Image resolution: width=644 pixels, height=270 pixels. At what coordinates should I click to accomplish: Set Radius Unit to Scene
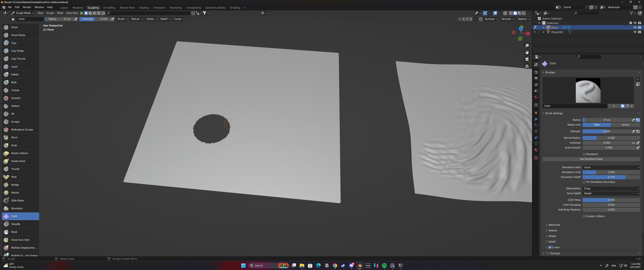625,125
